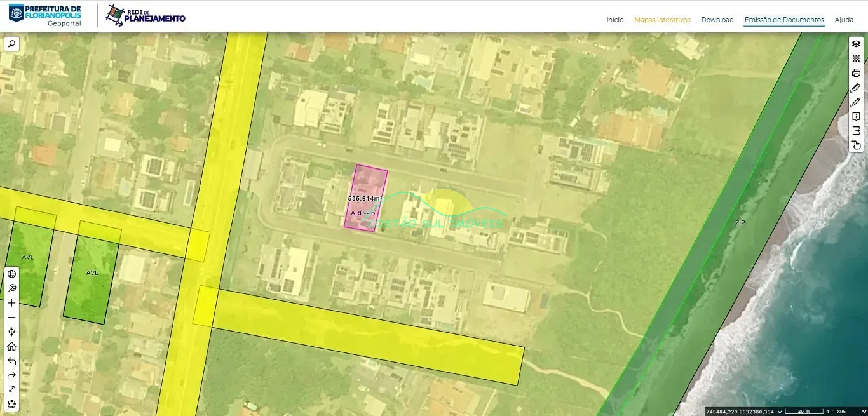868x416 pixels.
Task: Click the Rede de Planejamento logo
Action: 146,15
